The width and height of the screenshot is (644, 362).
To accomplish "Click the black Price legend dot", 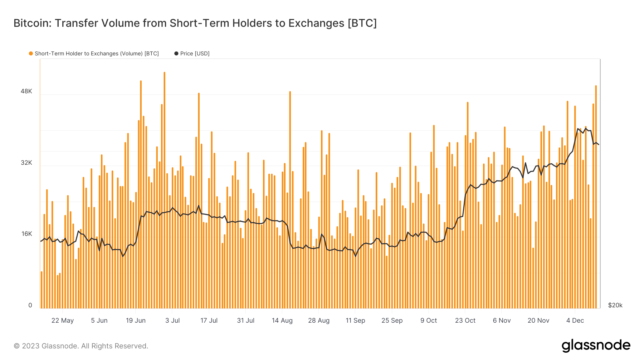I will coord(176,54).
